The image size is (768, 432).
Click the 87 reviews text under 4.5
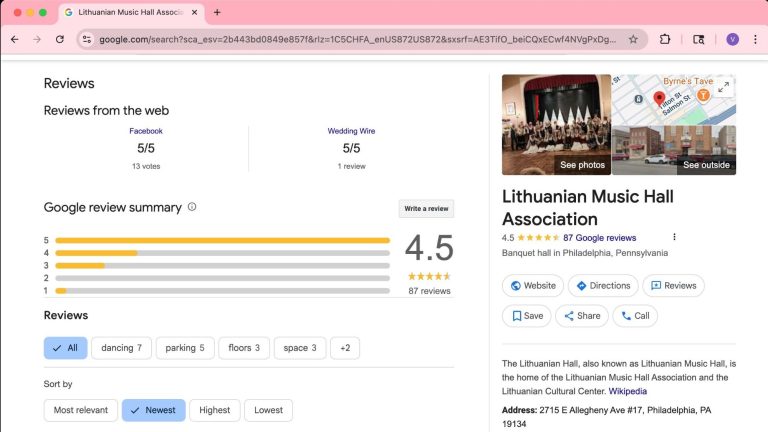pyautogui.click(x=430, y=291)
